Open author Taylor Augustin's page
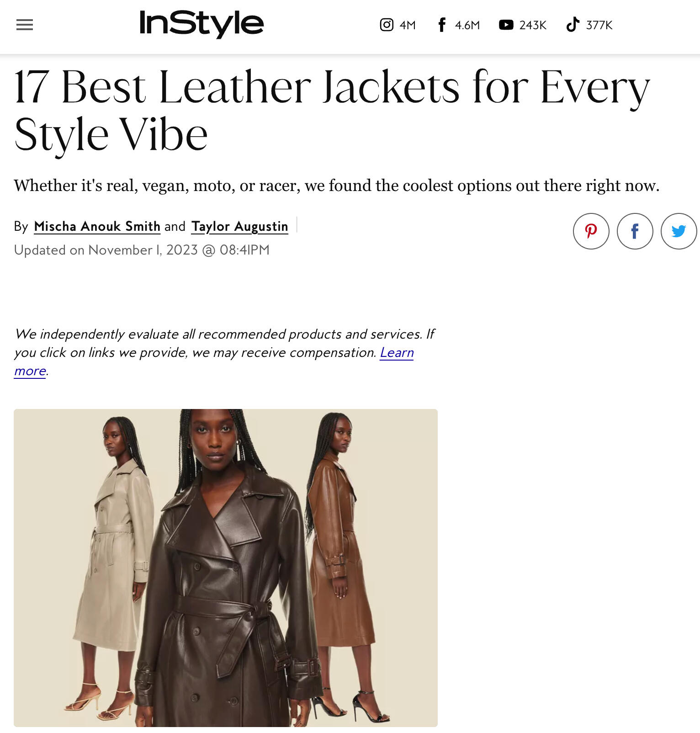Screen dimensions: 700x733 point(239,226)
